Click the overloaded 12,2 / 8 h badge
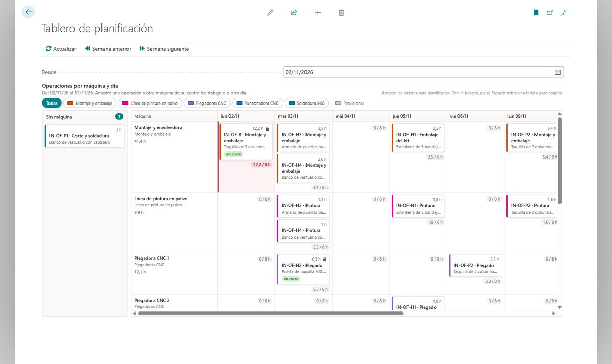The height and width of the screenshot is (364, 612). [262, 165]
